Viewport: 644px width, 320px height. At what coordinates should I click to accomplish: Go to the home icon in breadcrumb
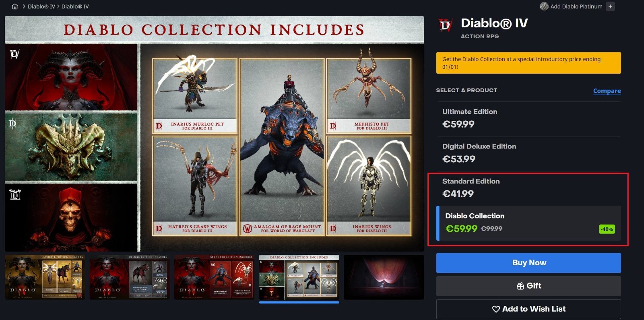15,6
